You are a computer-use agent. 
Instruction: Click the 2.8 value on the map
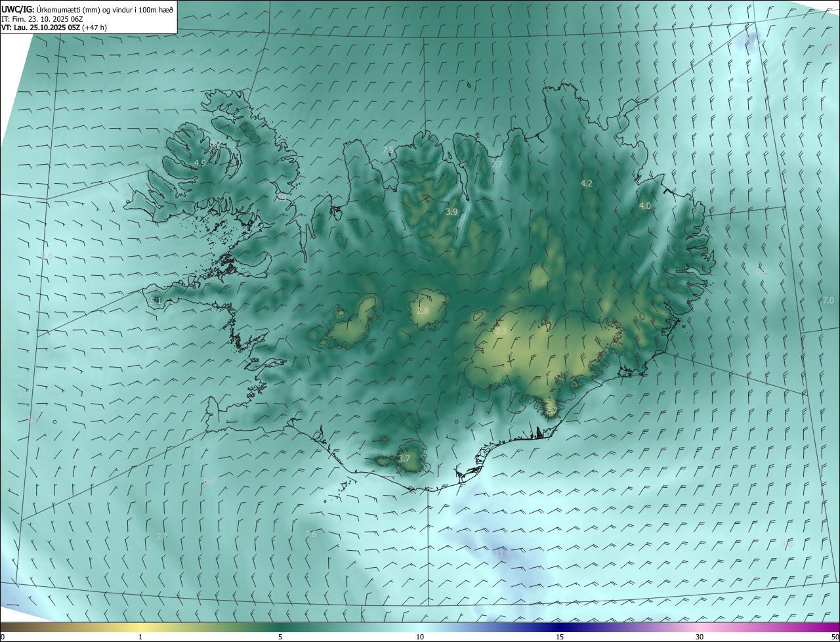[423, 310]
